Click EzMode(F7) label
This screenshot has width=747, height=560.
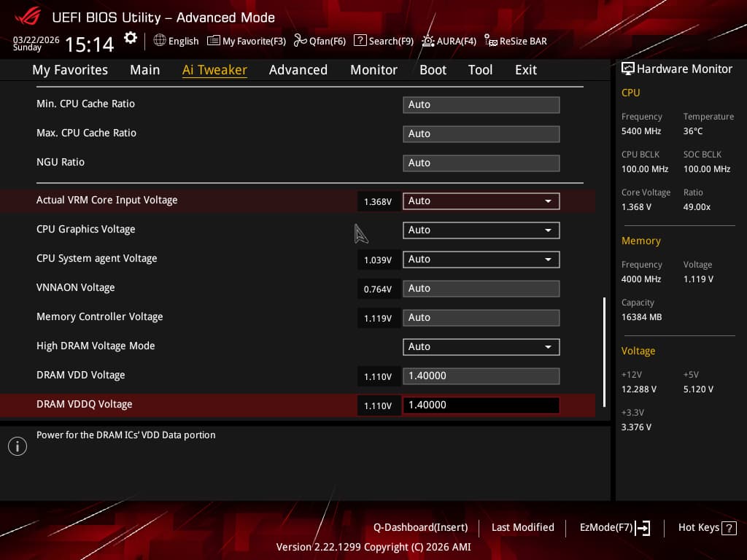tap(606, 528)
